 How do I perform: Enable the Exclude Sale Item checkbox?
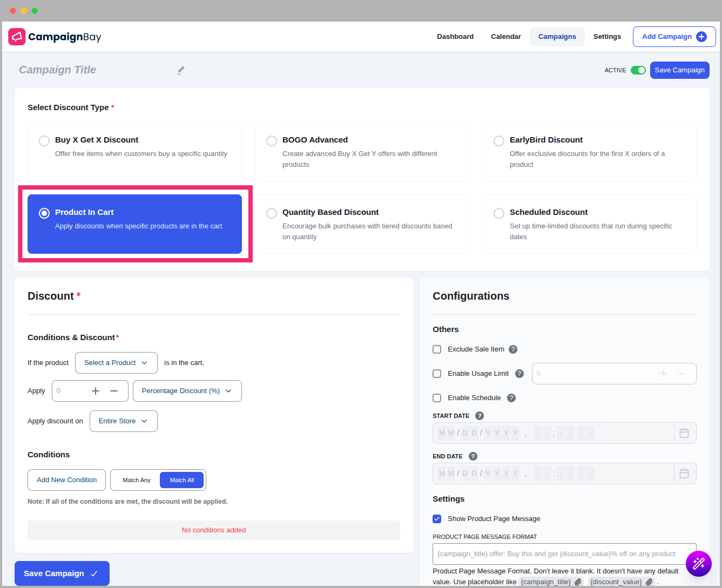[437, 349]
